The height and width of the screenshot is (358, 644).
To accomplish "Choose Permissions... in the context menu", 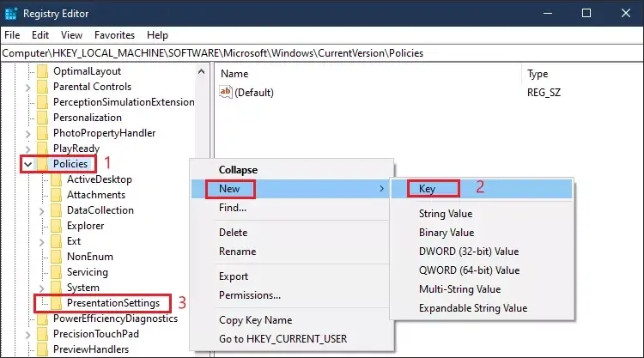I will click(x=291, y=295).
